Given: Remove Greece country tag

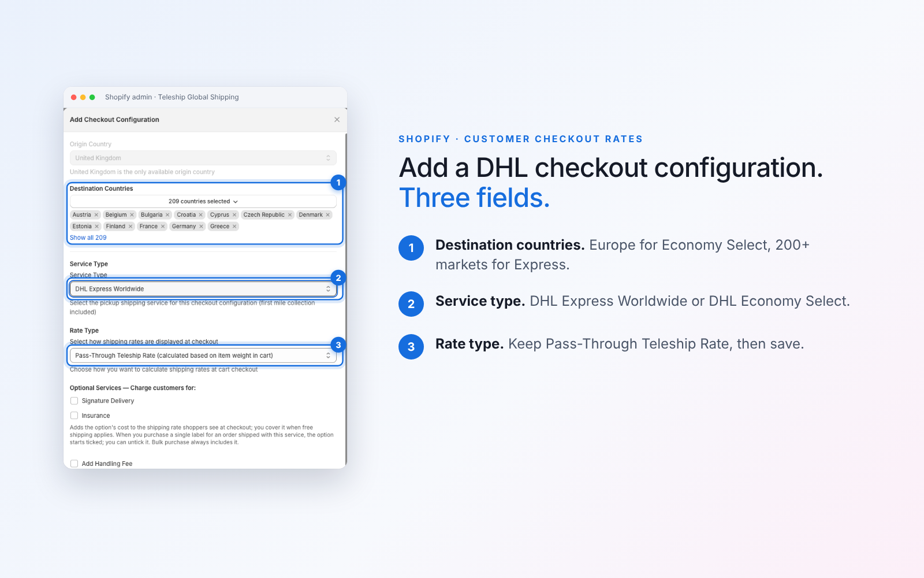Looking at the screenshot, I should coord(234,227).
